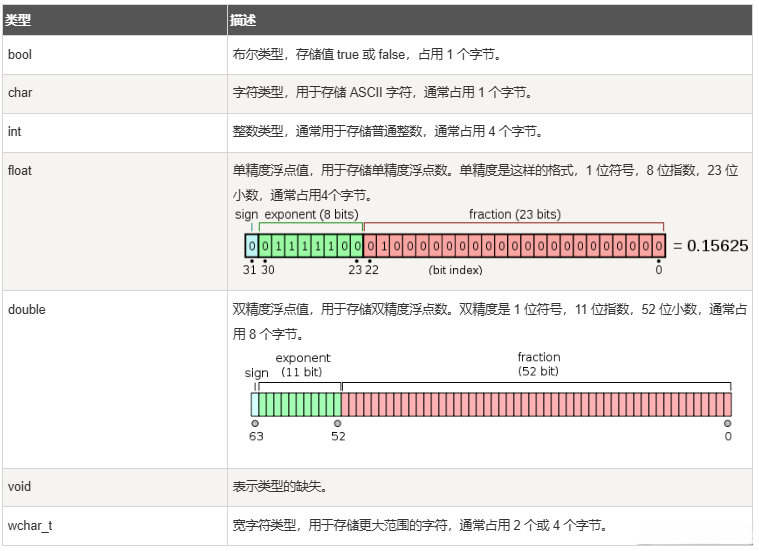The height and width of the screenshot is (551, 759).
Task: Select the char type cell
Action: 20,93
